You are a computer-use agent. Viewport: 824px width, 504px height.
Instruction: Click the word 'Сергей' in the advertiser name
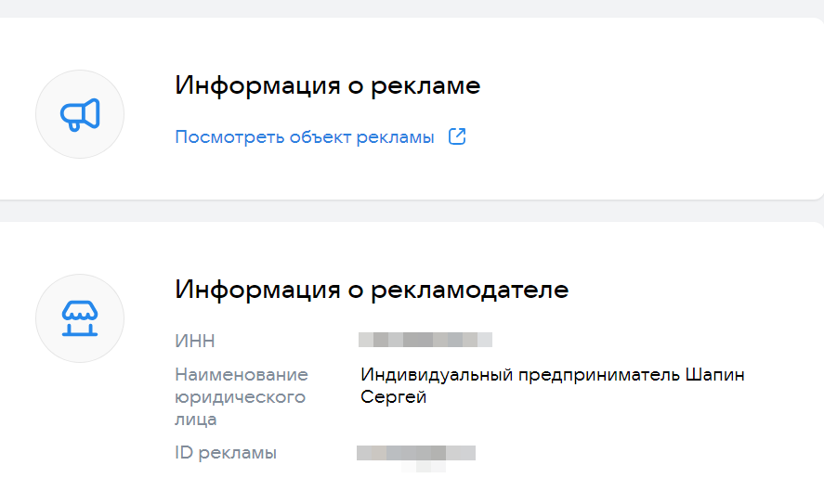point(393,398)
